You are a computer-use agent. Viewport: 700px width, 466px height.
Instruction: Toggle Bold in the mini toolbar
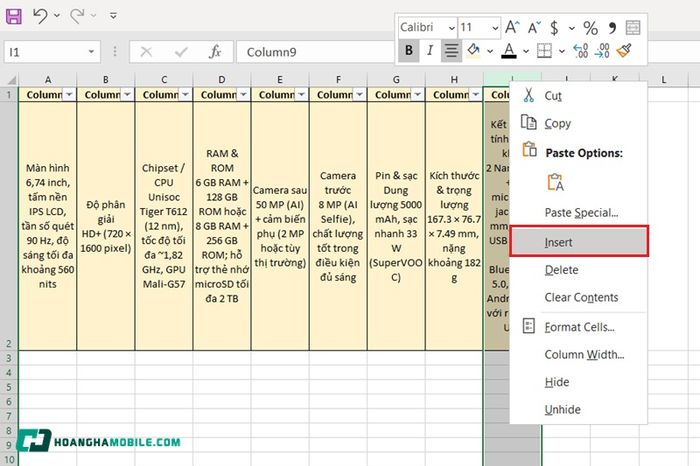click(x=408, y=50)
